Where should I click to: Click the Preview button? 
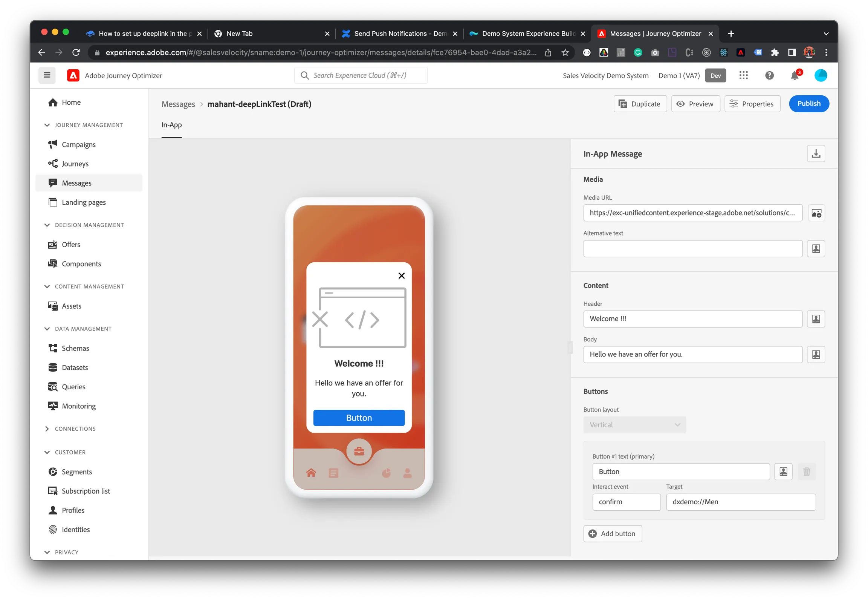point(695,104)
